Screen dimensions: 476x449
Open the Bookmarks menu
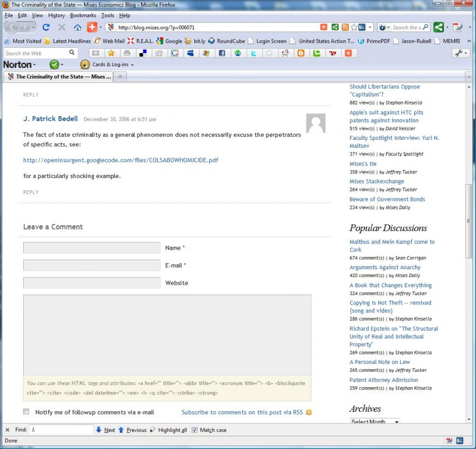83,15
